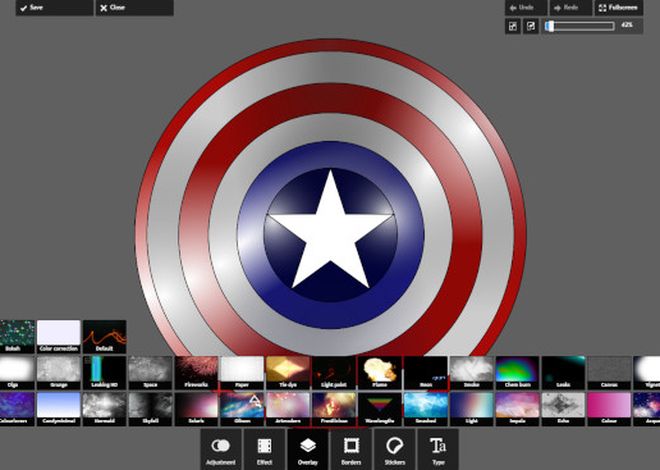Select the Space overlay pack
This screenshot has width=660, height=470.
(150, 372)
